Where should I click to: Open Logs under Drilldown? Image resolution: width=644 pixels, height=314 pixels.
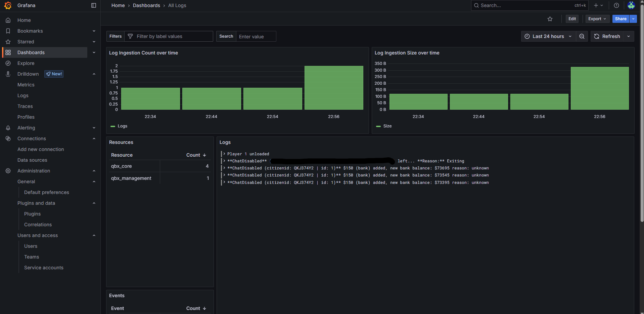(x=23, y=95)
